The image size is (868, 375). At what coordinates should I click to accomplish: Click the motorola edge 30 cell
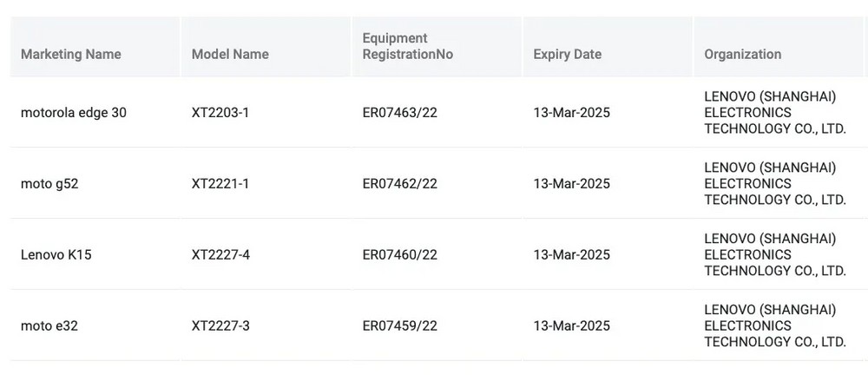(x=74, y=113)
